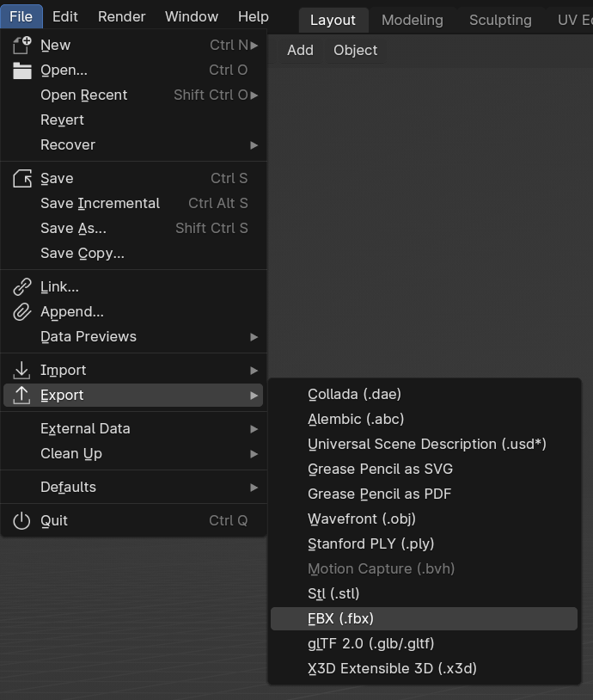Expand the Defaults submenu arrow
The height and width of the screenshot is (700, 593).
coord(254,488)
